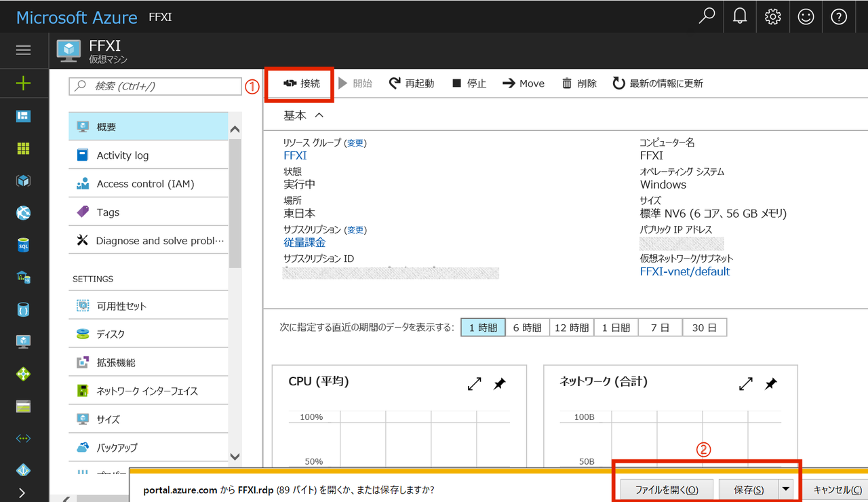Open App Services globe icon

(x=24, y=213)
